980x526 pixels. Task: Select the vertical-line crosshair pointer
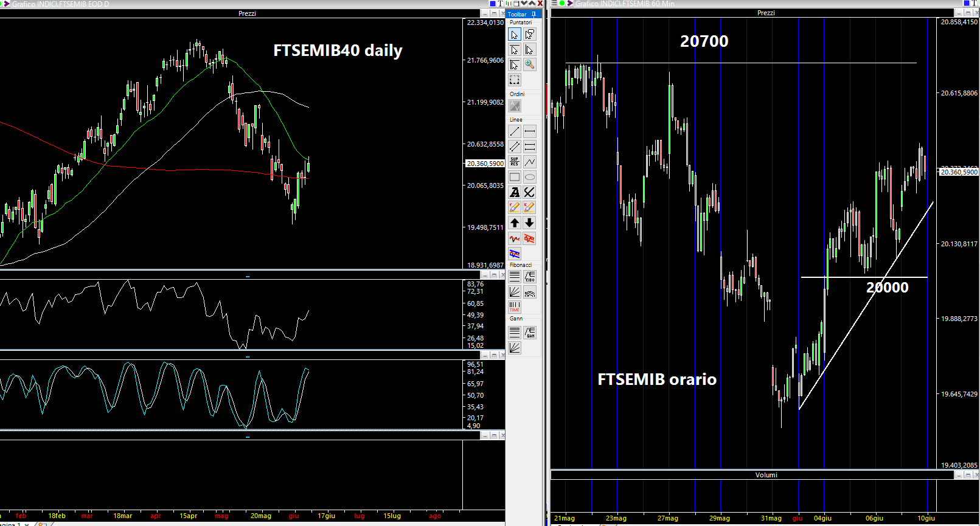coord(530,50)
